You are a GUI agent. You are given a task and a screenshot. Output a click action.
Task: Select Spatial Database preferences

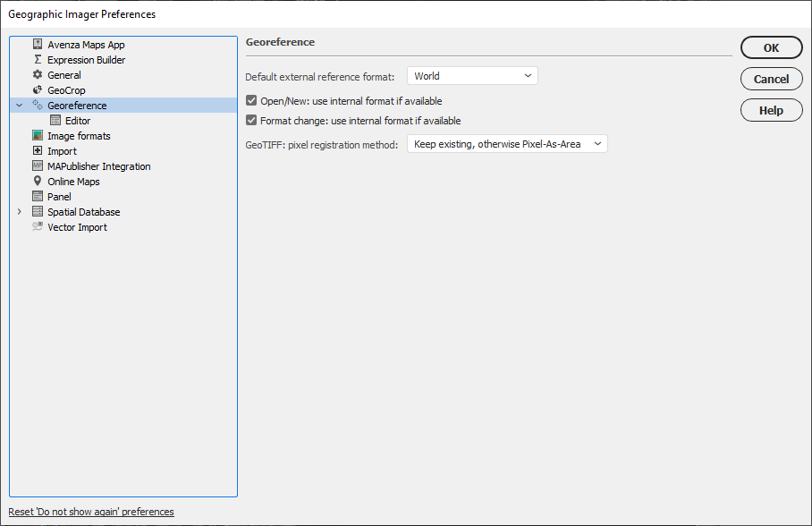[84, 212]
